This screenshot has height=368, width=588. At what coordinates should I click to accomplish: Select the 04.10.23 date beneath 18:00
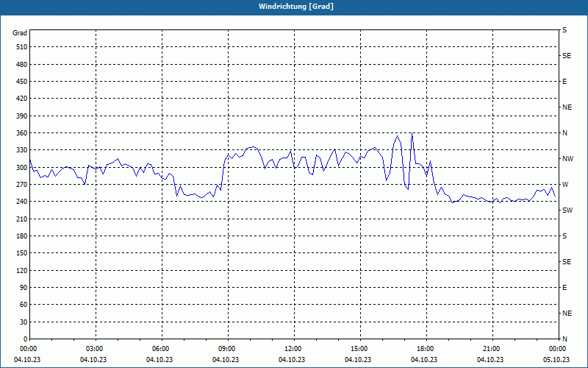click(x=424, y=360)
